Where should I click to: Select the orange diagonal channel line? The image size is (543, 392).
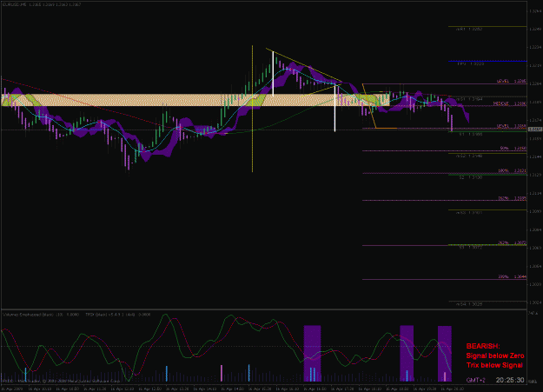point(369,106)
